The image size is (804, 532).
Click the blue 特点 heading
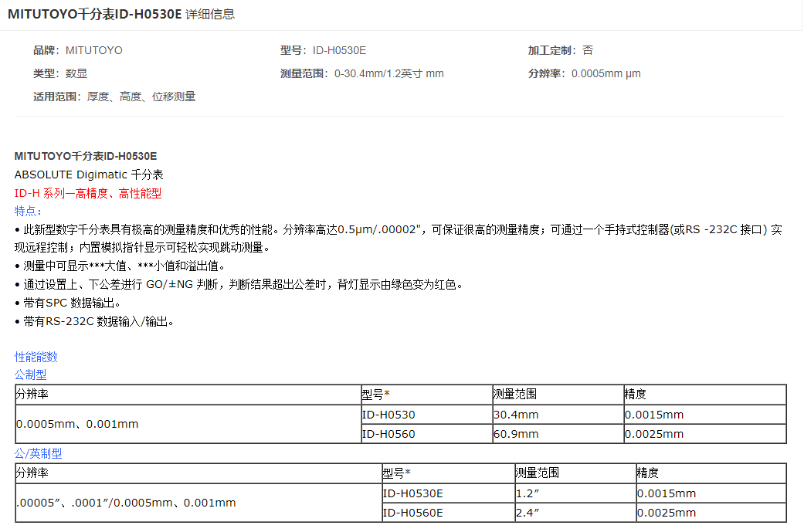29,211
